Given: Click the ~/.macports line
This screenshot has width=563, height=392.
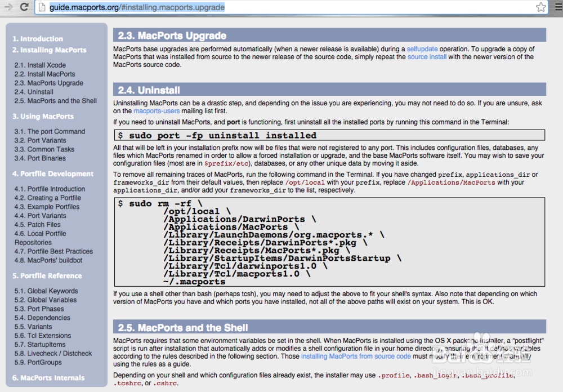Looking at the screenshot, I should pos(194,282).
